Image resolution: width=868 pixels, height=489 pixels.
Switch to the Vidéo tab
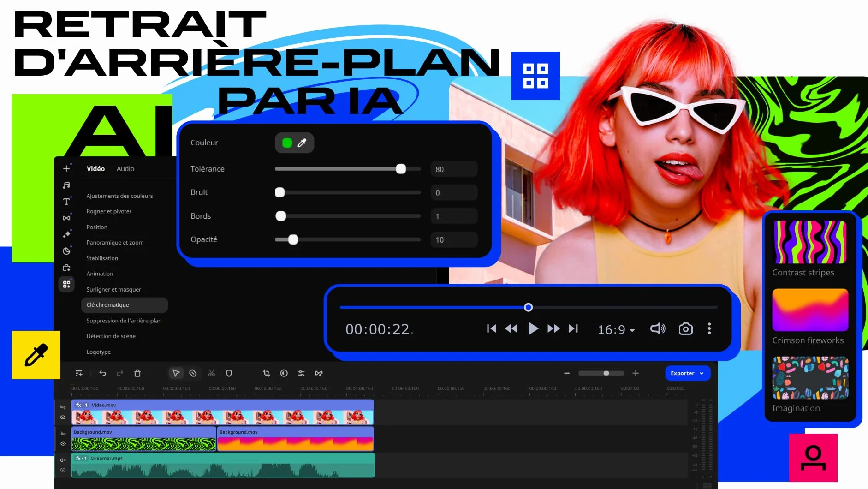(95, 169)
